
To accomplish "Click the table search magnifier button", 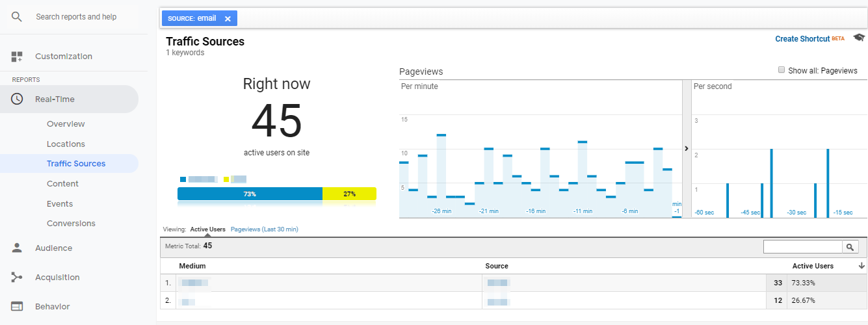I will 850,247.
